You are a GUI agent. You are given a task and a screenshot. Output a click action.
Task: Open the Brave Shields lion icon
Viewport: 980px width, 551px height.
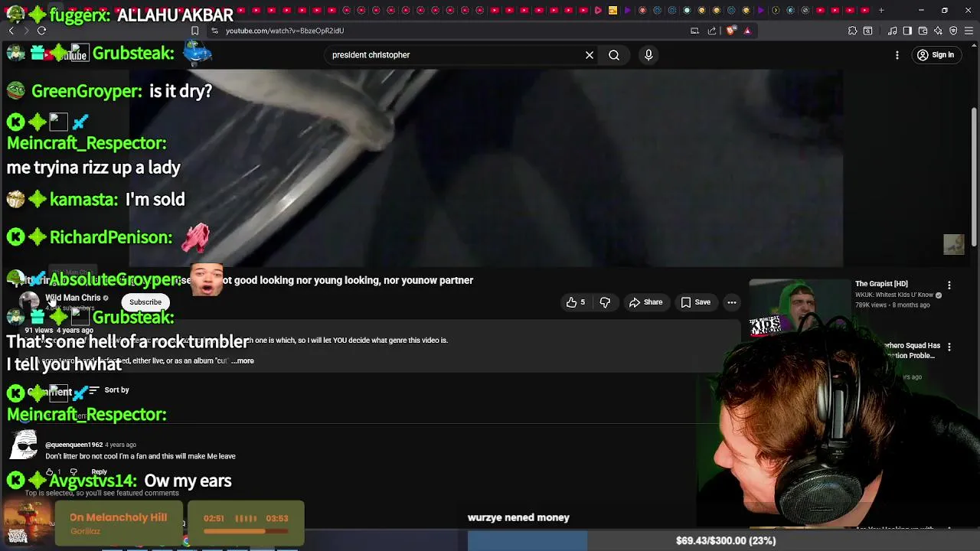(730, 31)
